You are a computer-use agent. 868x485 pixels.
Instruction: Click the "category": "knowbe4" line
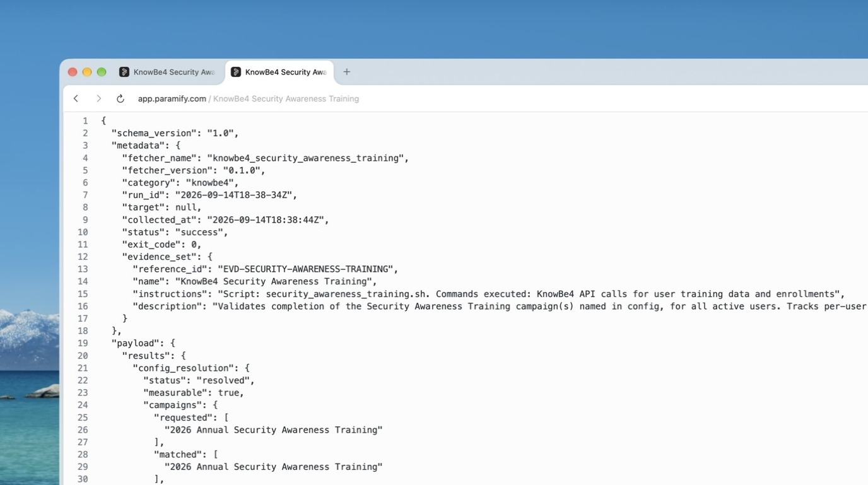click(x=180, y=182)
